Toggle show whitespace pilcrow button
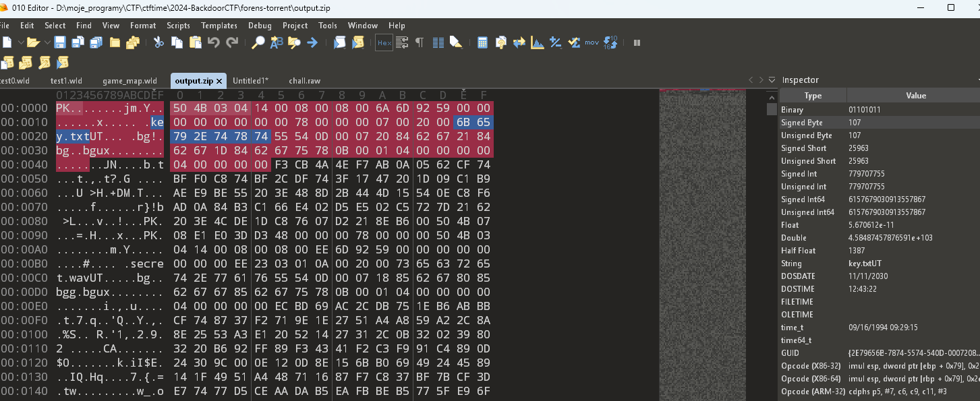This screenshot has width=980, height=401. [420, 42]
